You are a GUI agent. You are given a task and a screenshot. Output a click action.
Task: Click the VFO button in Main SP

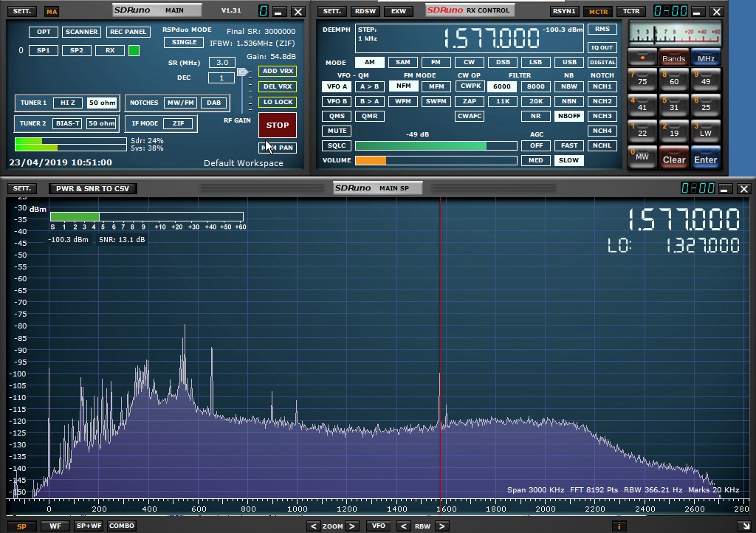coord(379,526)
